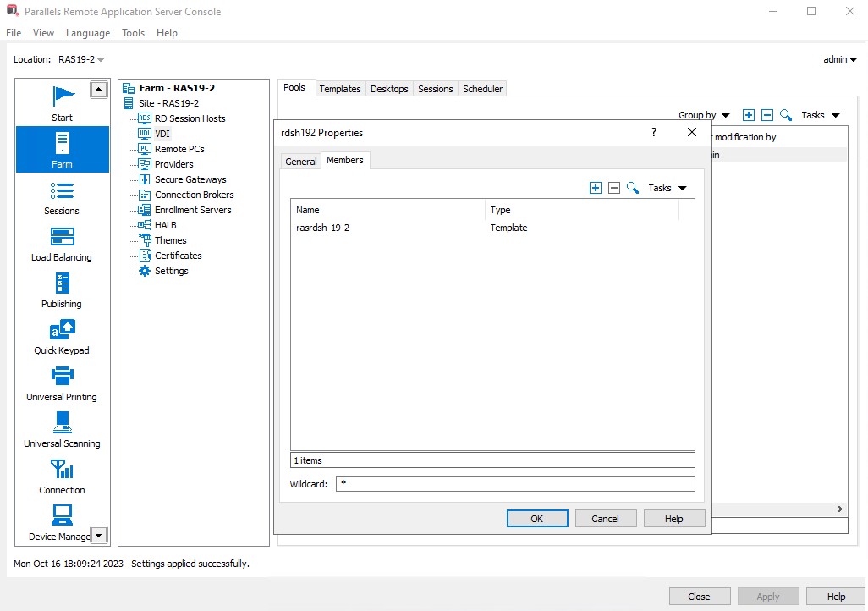This screenshot has height=611, width=868.
Task: Click the Close button at bottom
Action: click(x=699, y=597)
